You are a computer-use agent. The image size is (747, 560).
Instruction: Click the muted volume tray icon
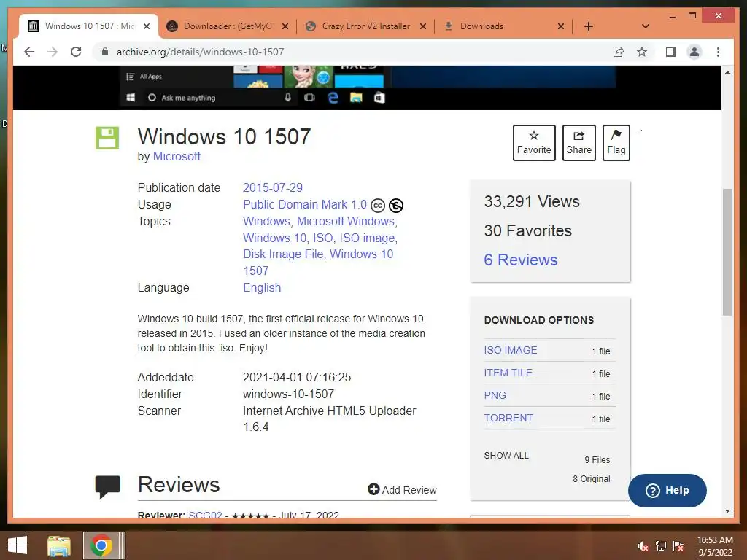(x=643, y=546)
